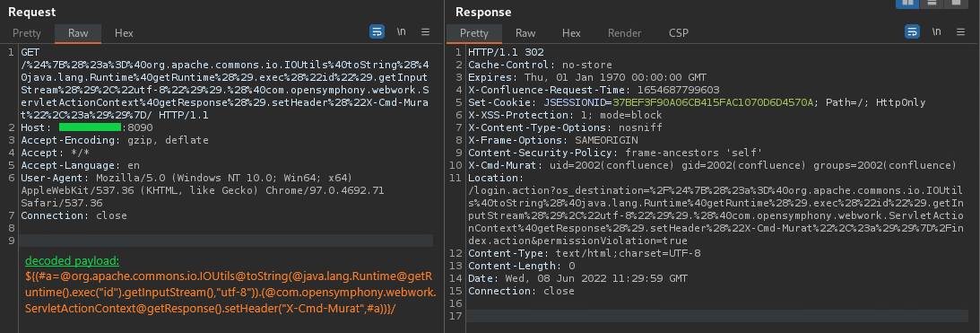Click the 'Accept-Language: en' request line
Image resolution: width=980 pixels, height=333 pixels.
pyautogui.click(x=80, y=165)
